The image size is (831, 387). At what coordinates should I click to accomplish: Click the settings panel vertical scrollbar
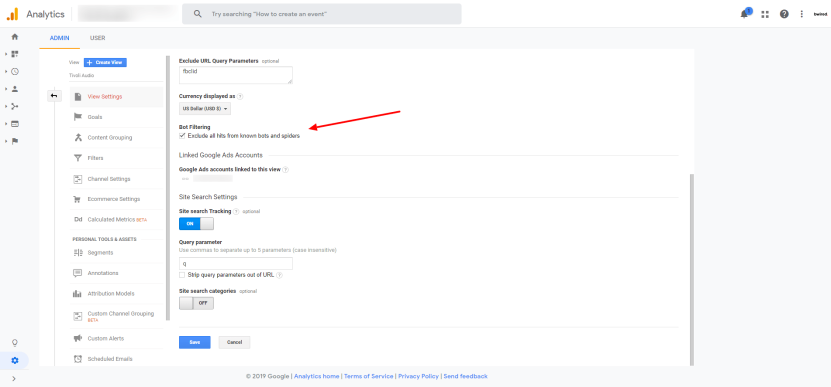(692, 269)
